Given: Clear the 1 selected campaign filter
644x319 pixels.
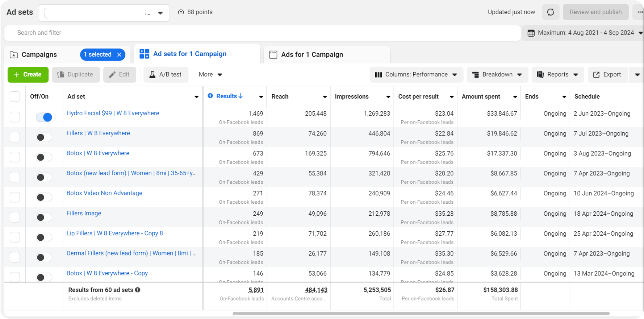Looking at the screenshot, I should (x=119, y=55).
